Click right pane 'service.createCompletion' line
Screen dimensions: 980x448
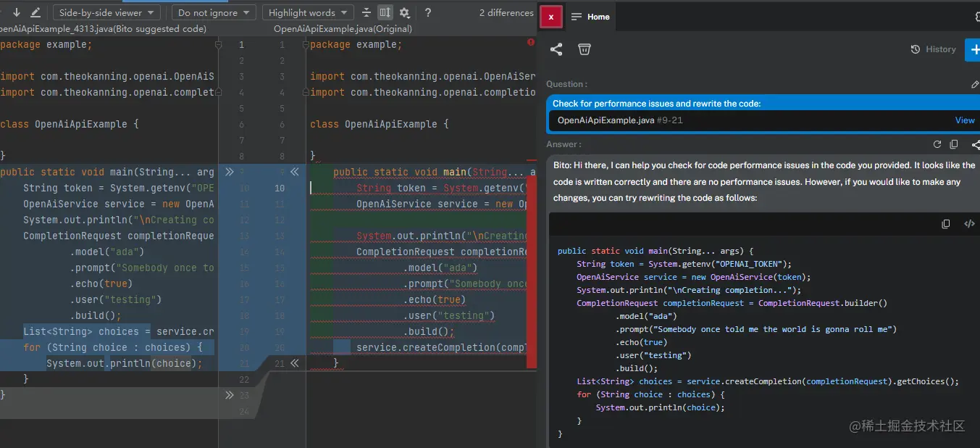[442, 347]
